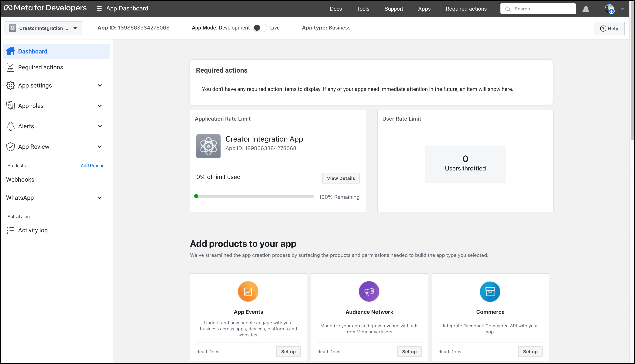The image size is (635, 364).
Task: Click the View Details button
Action: pyautogui.click(x=341, y=178)
